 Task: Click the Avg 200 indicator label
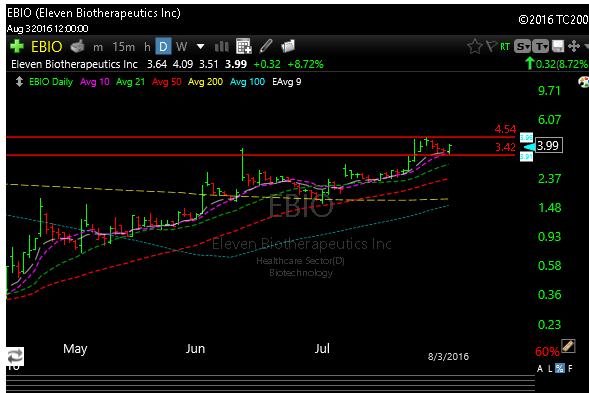point(205,82)
